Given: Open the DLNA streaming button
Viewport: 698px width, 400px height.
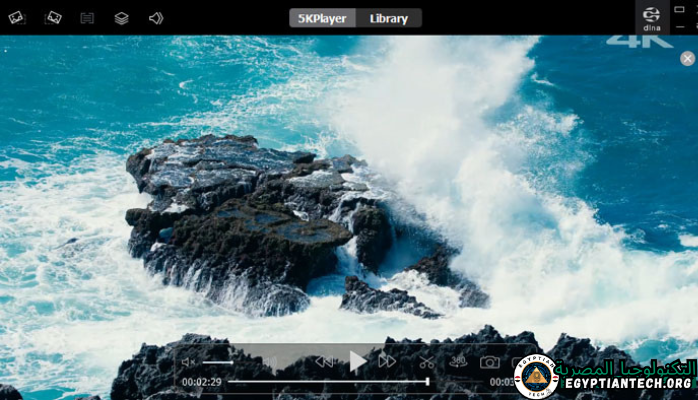Looking at the screenshot, I should pos(652,17).
